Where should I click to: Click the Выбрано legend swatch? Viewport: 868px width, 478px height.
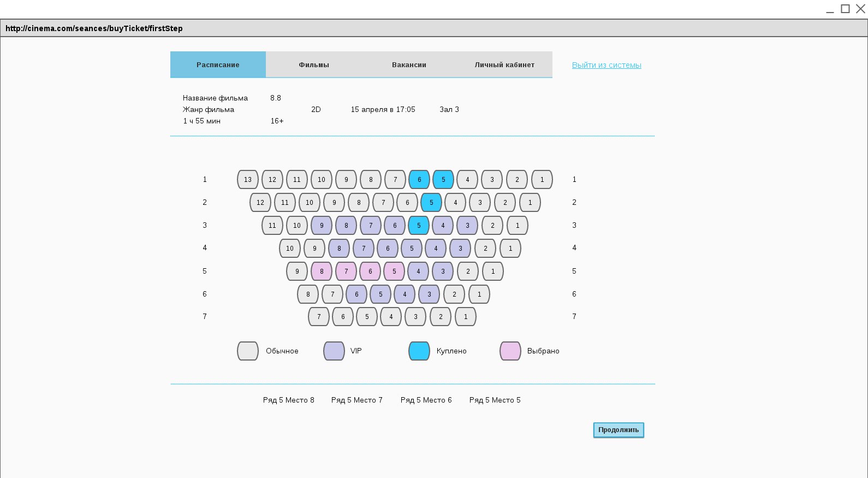tap(510, 351)
